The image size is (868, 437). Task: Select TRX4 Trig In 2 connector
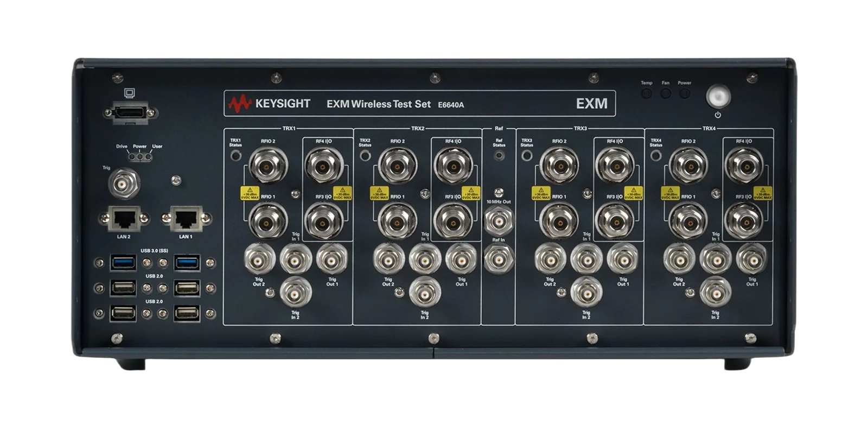click(716, 293)
